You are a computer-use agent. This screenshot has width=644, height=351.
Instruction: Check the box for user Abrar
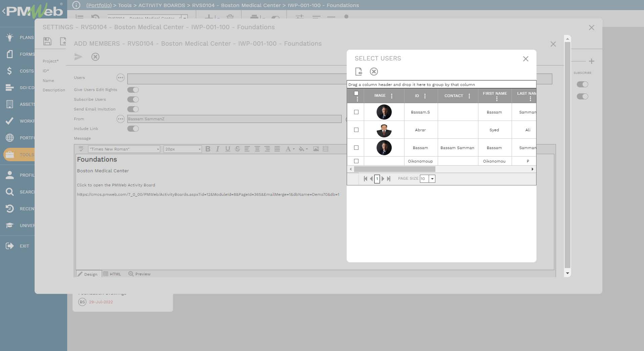click(356, 130)
